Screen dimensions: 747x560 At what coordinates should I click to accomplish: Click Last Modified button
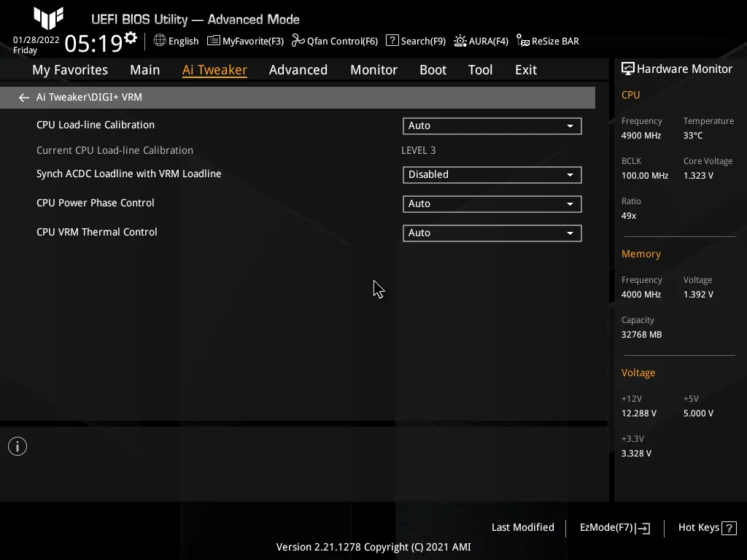click(x=522, y=528)
